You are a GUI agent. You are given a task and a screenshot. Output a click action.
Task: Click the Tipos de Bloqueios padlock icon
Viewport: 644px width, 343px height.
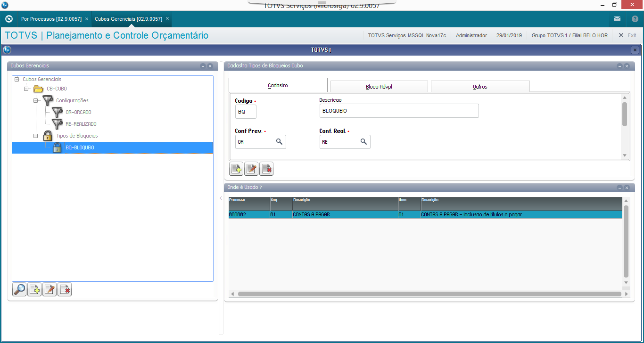48,136
